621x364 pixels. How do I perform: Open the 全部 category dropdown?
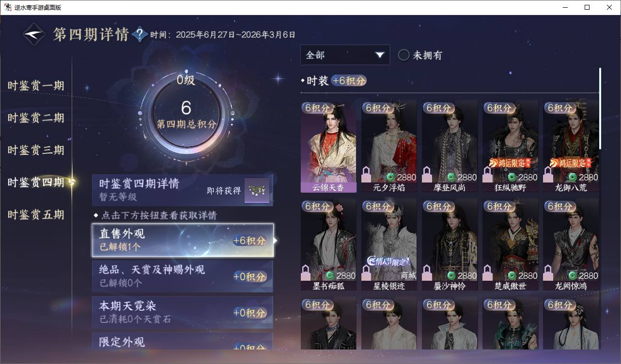click(345, 55)
